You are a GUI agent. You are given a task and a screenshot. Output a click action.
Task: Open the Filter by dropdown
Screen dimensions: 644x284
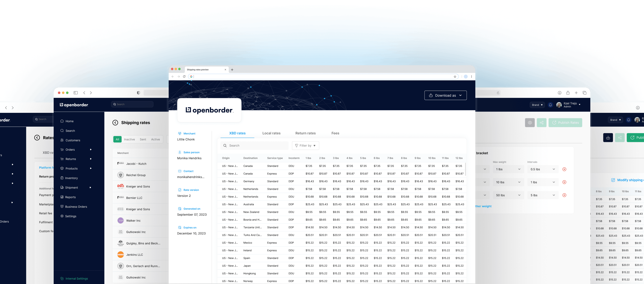click(x=306, y=146)
